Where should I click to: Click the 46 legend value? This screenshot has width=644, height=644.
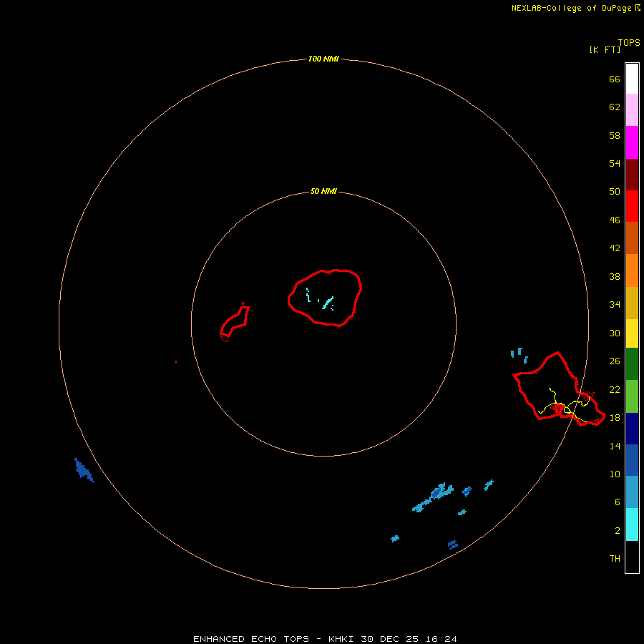tap(615, 220)
